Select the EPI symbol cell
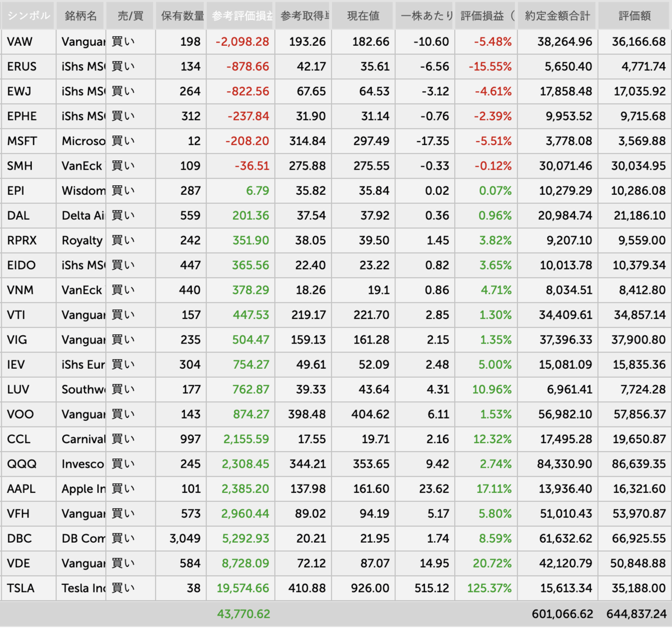The image size is (672, 629). (x=28, y=191)
